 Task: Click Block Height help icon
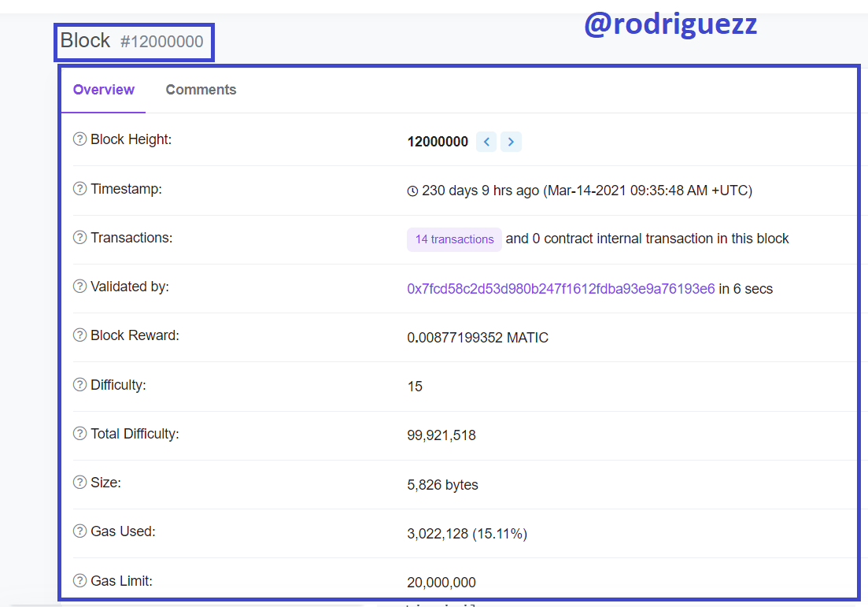(79, 139)
